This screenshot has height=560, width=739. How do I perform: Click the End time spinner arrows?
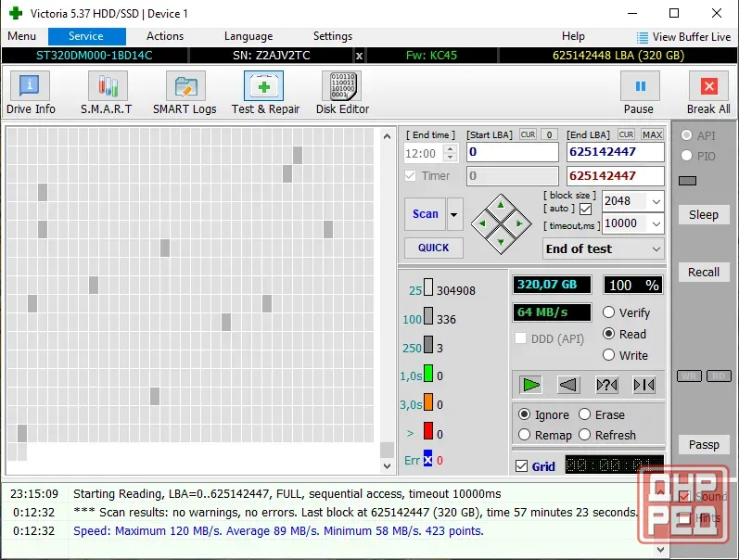click(451, 153)
